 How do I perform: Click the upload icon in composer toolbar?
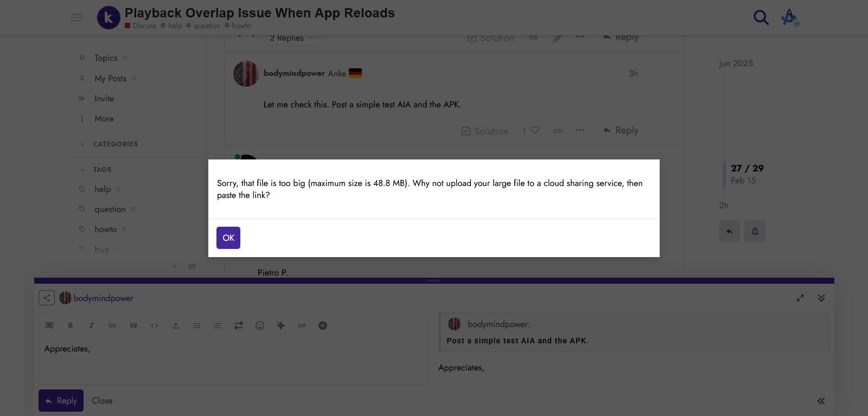176,325
